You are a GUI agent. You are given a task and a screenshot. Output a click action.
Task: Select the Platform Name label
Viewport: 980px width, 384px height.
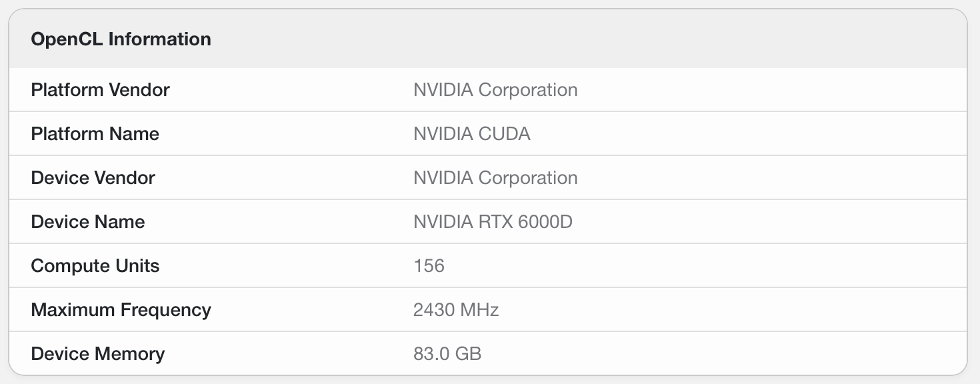[95, 134]
